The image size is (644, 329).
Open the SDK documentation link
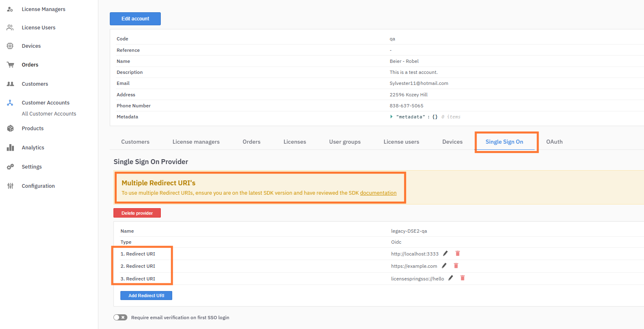pyautogui.click(x=378, y=193)
